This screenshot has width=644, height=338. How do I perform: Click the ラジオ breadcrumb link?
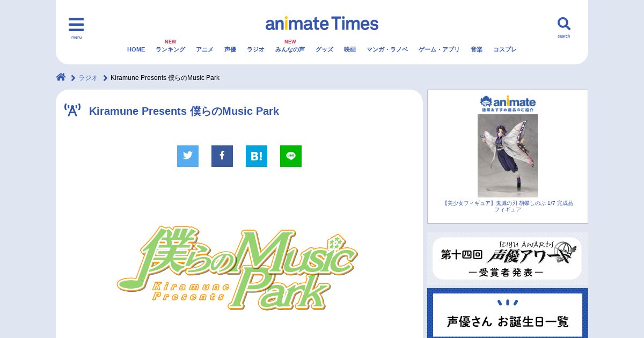click(88, 78)
